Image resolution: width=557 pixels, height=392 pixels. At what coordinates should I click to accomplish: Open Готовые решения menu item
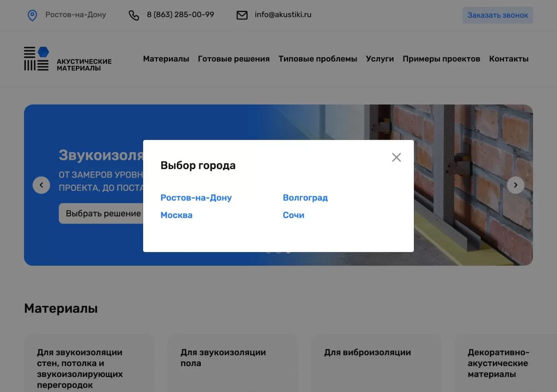click(x=234, y=59)
